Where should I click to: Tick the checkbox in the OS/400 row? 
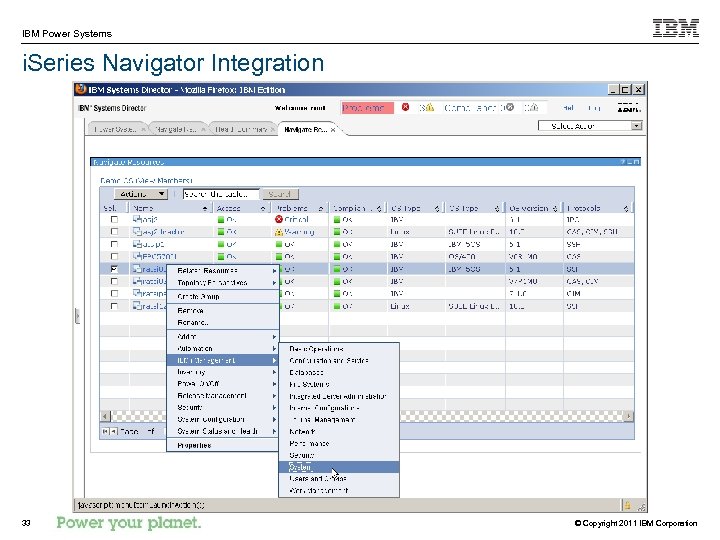coord(114,257)
